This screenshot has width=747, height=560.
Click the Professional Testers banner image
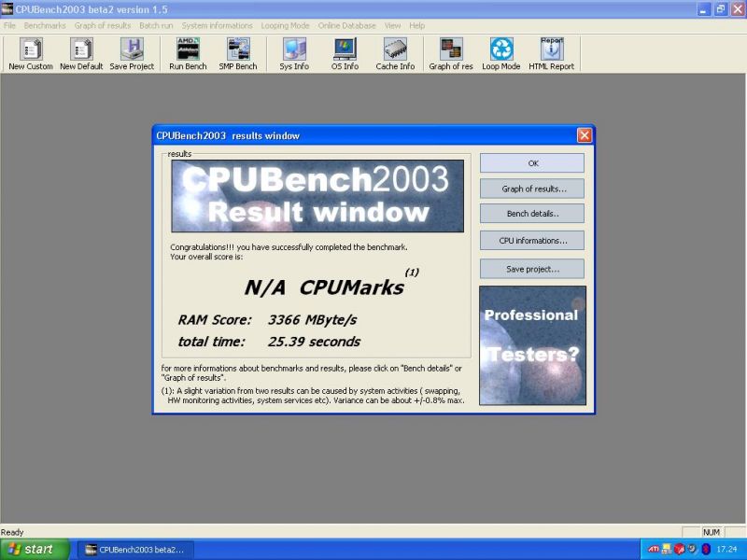(x=532, y=345)
